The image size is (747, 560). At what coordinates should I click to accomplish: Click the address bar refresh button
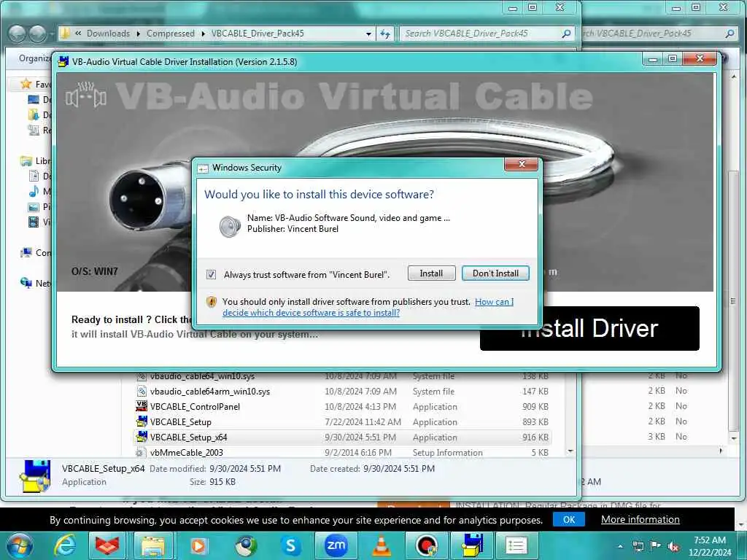click(x=385, y=34)
